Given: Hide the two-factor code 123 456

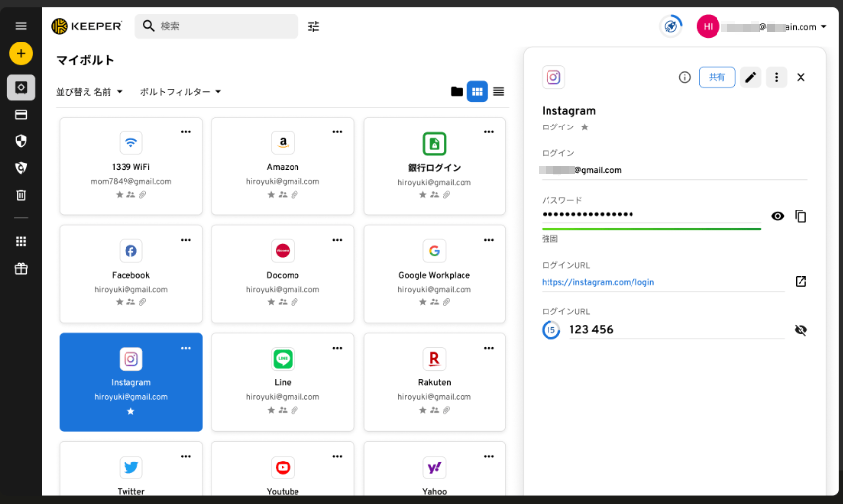Looking at the screenshot, I should coord(801,330).
